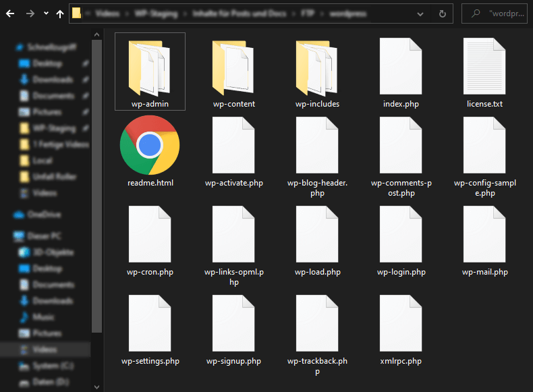Click the FTP breadcrumb segment

pyautogui.click(x=307, y=13)
